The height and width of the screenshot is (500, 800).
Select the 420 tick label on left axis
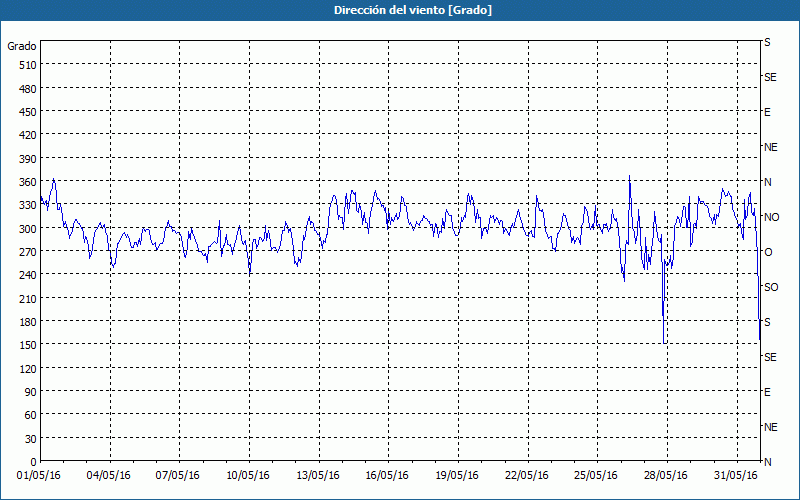point(28,135)
